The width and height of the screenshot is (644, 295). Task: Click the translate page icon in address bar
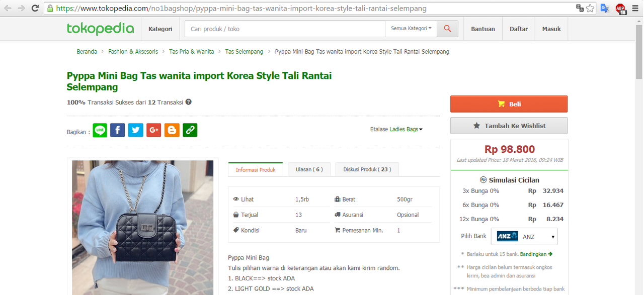point(580,8)
